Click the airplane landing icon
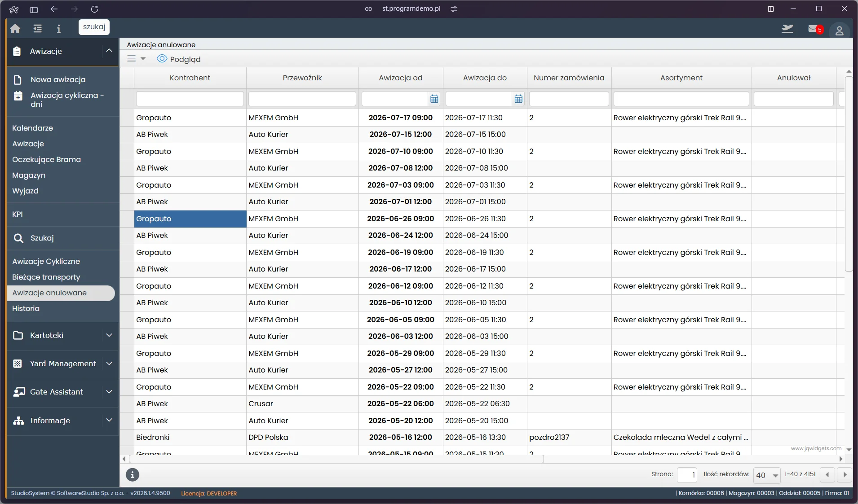This screenshot has height=504, width=858. (787, 29)
